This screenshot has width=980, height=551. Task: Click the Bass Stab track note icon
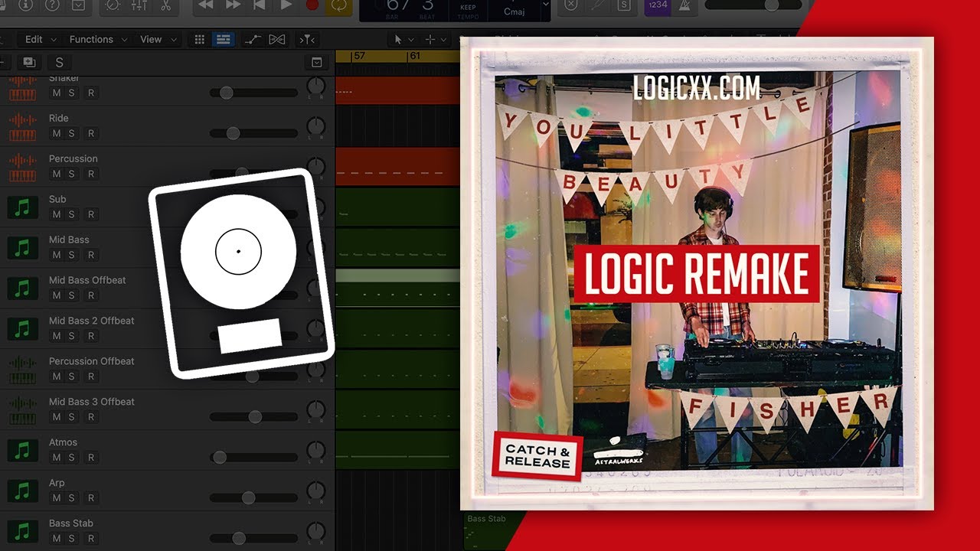[22, 532]
